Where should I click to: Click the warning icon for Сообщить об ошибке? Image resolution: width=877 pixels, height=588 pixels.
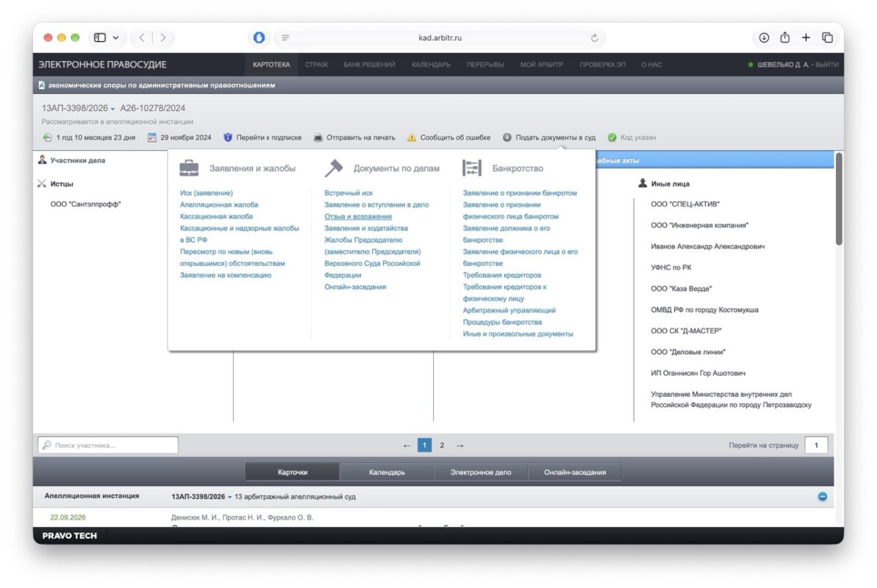tap(412, 137)
